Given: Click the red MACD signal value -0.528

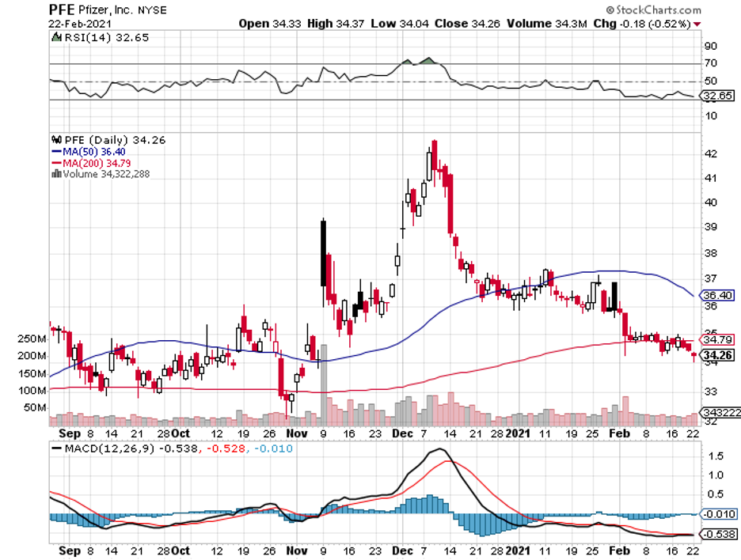Looking at the screenshot, I should 226,448.
